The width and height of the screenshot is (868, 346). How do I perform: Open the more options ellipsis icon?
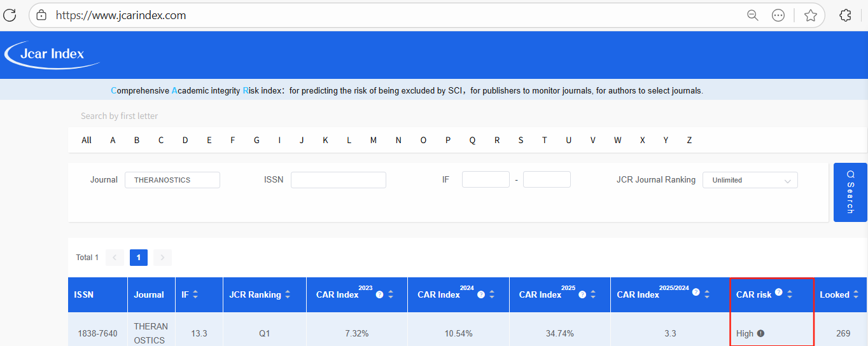point(778,15)
